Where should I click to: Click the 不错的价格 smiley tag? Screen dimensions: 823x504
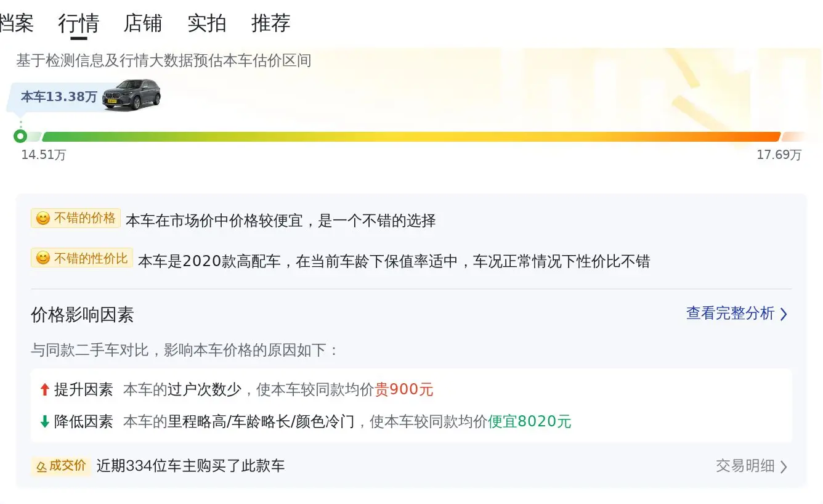tap(76, 218)
